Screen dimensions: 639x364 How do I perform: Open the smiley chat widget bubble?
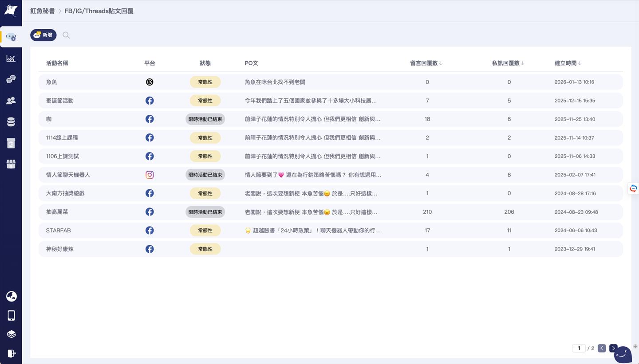tap(623, 354)
